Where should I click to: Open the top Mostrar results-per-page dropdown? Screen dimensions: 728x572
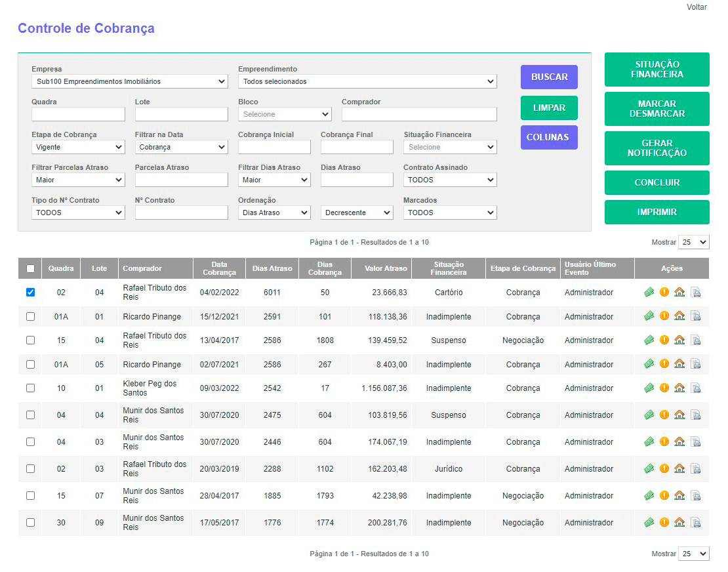click(693, 242)
